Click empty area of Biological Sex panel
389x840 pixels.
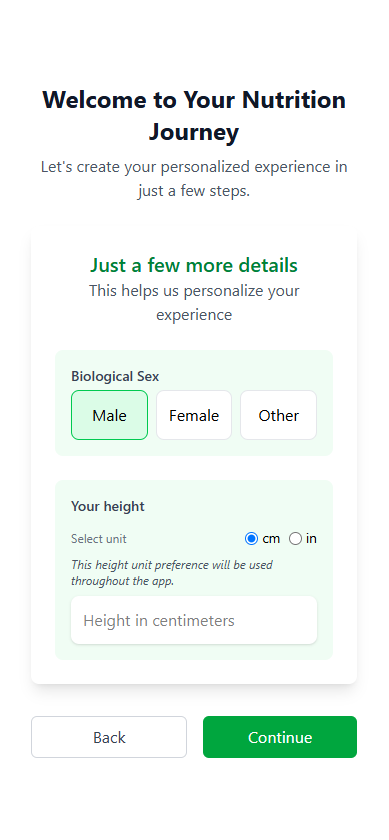click(x=241, y=376)
